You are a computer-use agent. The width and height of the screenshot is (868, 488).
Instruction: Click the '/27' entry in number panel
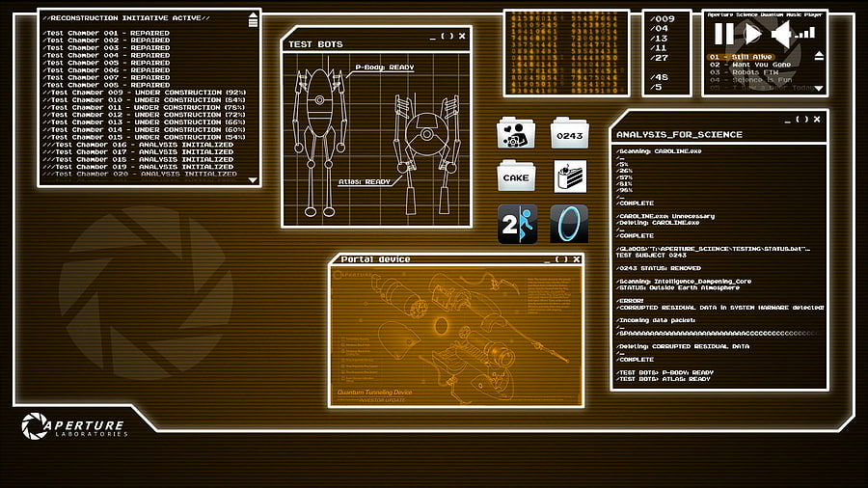(x=659, y=58)
